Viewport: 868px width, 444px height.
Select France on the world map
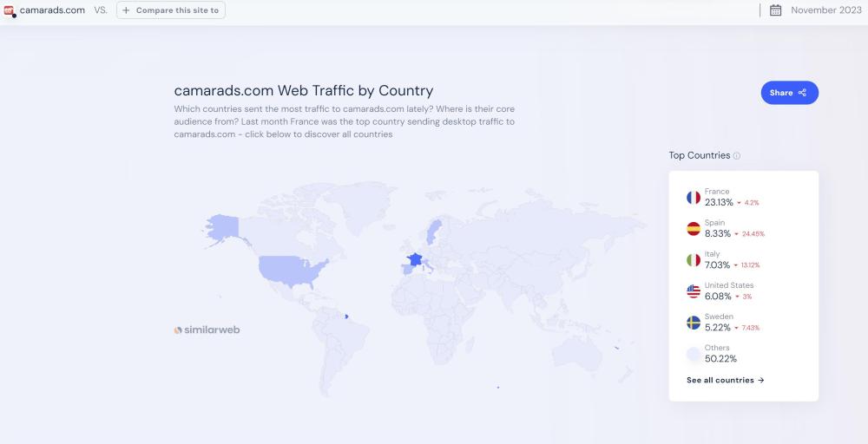click(415, 258)
